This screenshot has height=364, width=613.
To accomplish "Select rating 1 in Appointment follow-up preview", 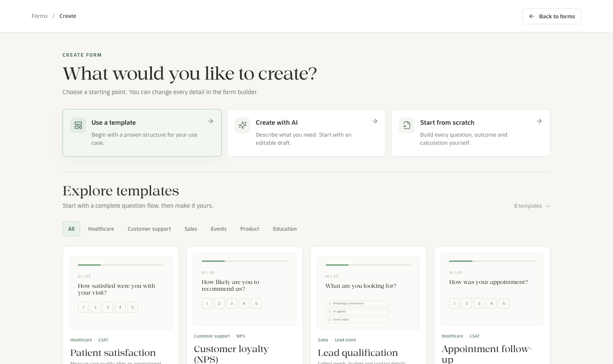I will (x=454, y=304).
